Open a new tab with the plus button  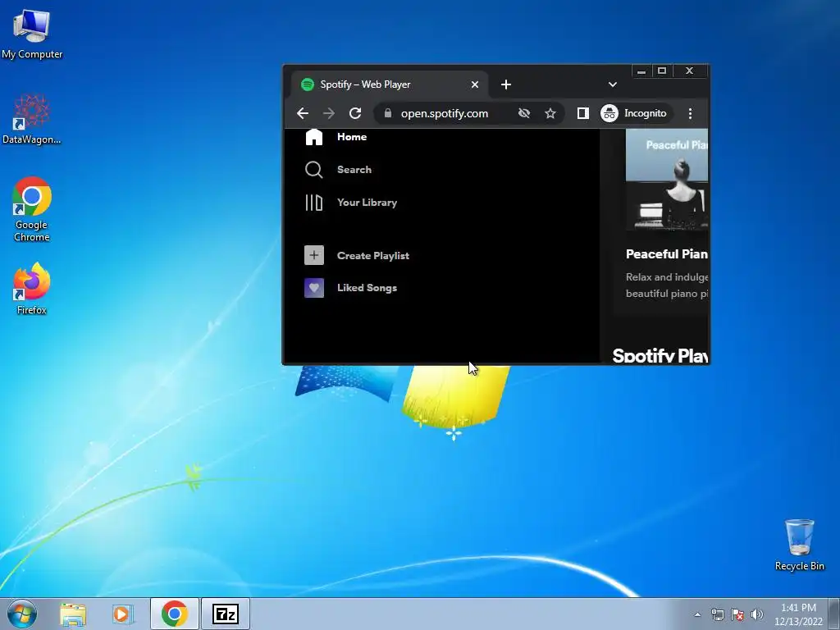505,84
